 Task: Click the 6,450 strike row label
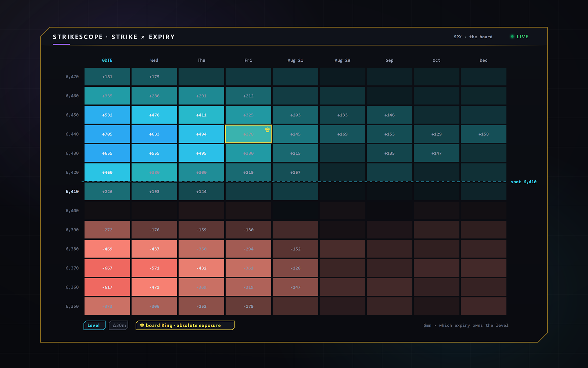(x=72, y=115)
